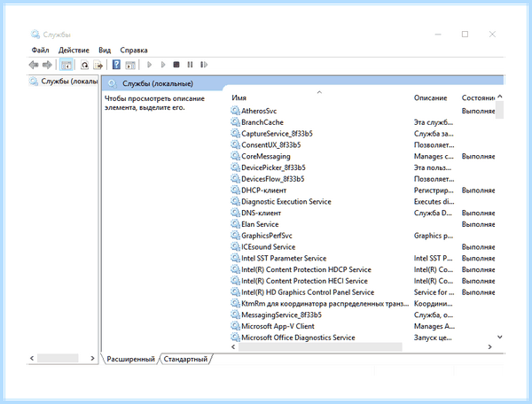
Task: Select Intel(R) HD Graphics Control Panel Service
Action: click(x=363, y=292)
